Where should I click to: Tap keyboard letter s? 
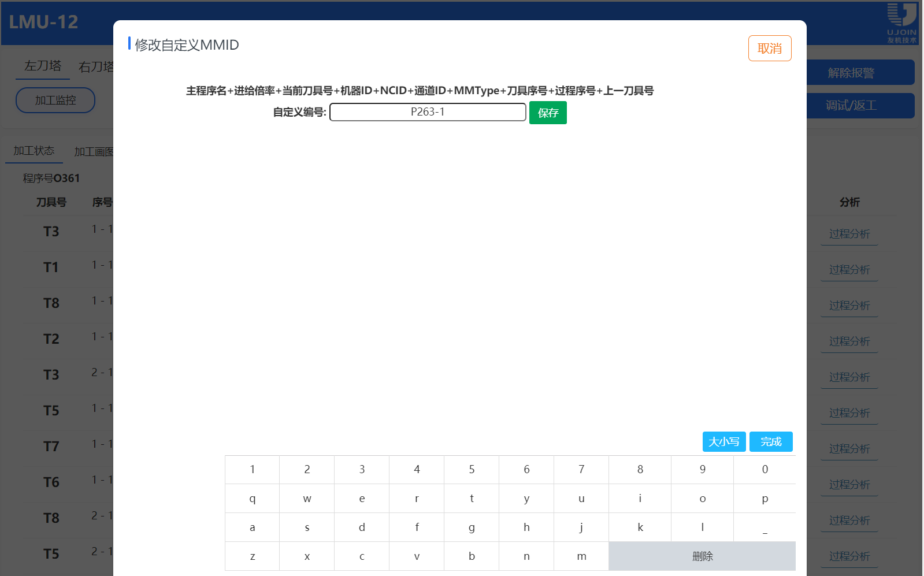coord(307,527)
